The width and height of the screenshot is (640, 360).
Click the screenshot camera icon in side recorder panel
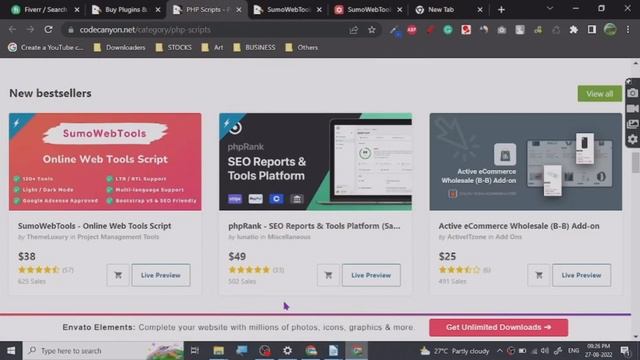[x=632, y=93]
